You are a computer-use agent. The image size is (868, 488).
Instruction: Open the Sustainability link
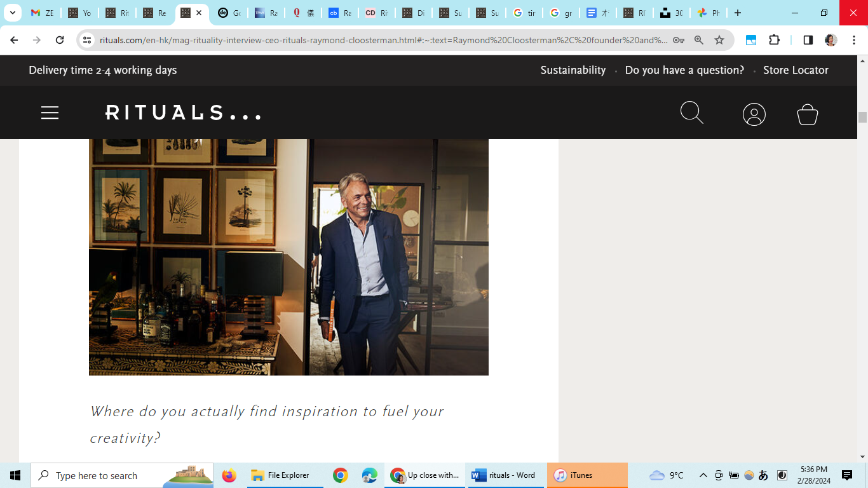573,70
